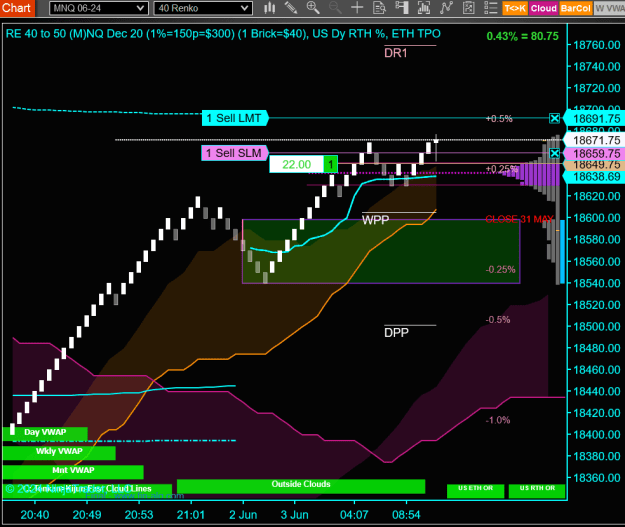The height and width of the screenshot is (527, 625).
Task: Click the DPP pivot label
Action: pos(396,332)
